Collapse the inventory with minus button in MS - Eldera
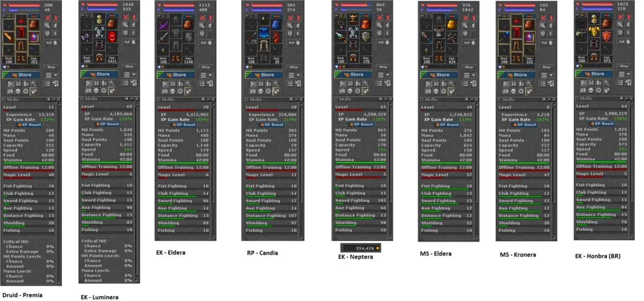The height and width of the screenshot is (301, 644). pos(422,16)
